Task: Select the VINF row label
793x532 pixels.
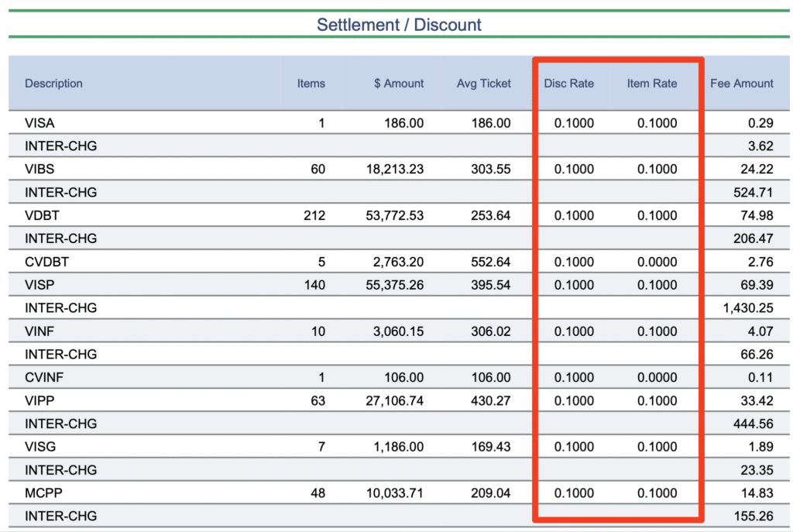Action: 39,331
